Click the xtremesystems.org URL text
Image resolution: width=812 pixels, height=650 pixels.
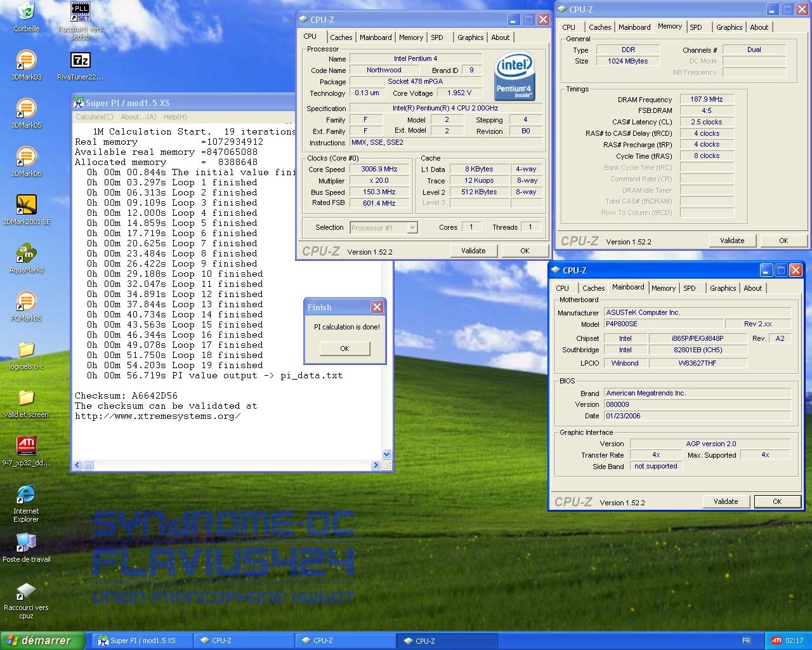click(x=158, y=416)
